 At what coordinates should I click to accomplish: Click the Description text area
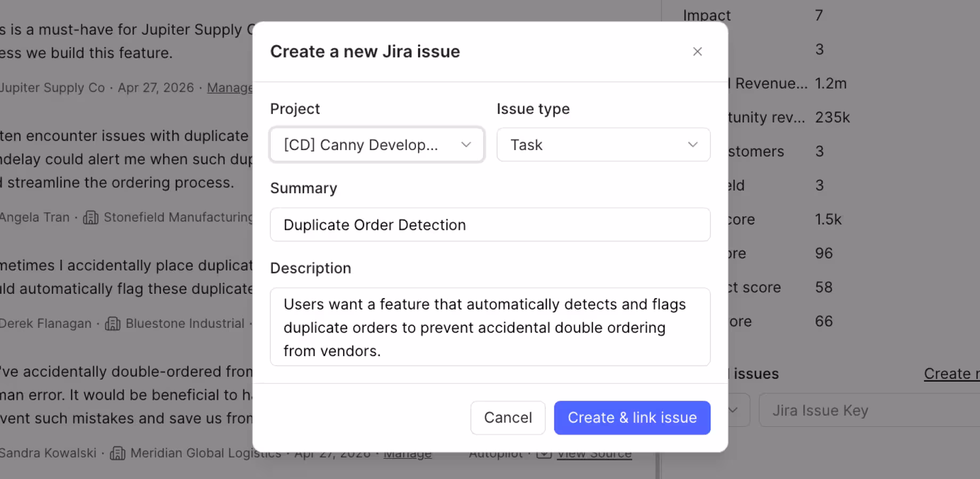pyautogui.click(x=490, y=327)
